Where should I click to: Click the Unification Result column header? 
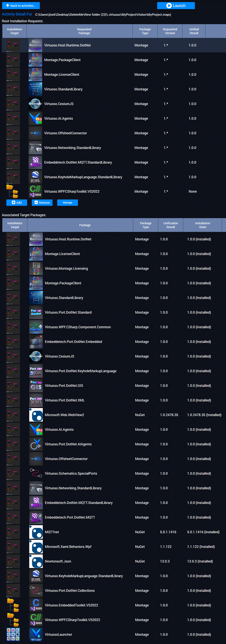pos(171,225)
